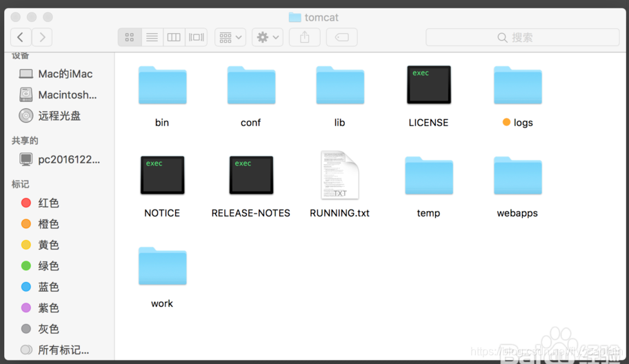Click the Edit Tags toolbar button
Viewport: 629px width, 364px height.
click(x=342, y=37)
